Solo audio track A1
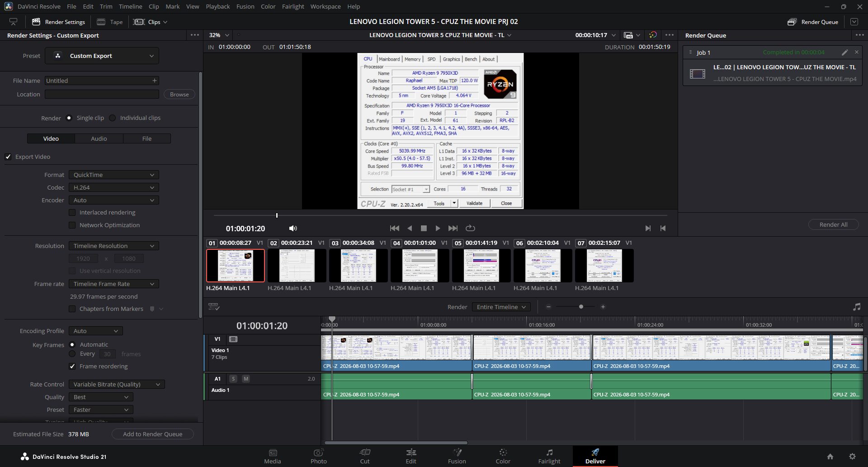The image size is (868, 467). click(x=233, y=379)
